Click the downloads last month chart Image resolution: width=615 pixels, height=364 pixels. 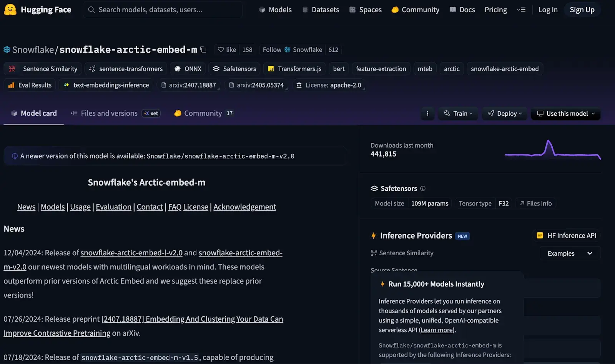(x=553, y=150)
